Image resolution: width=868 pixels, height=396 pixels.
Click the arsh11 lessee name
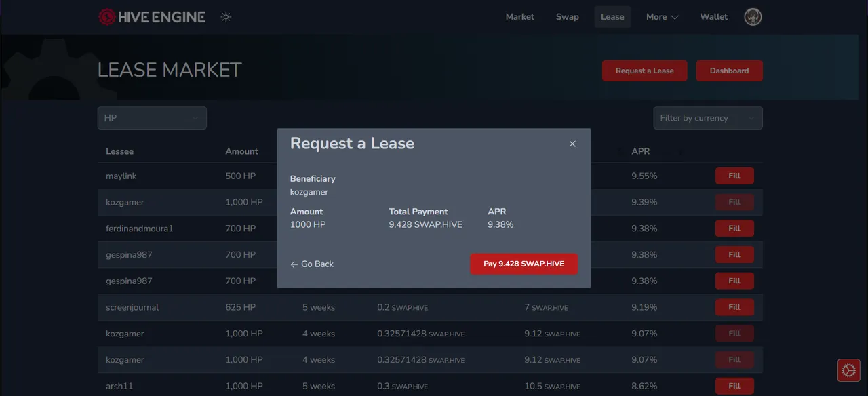[119, 386]
